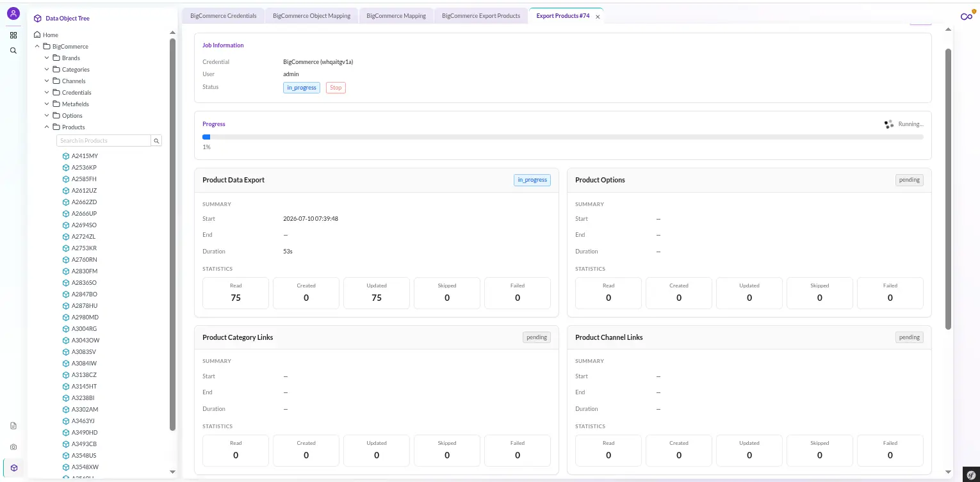980x482 pixels.
Task: Open product A3548US in tree
Action: (x=84, y=456)
